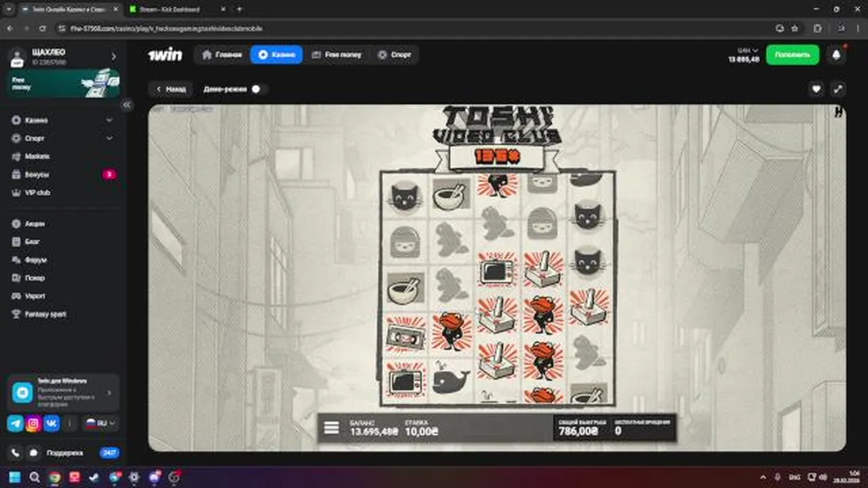Open the notifications bell
This screenshot has width=868, height=488.
(836, 55)
